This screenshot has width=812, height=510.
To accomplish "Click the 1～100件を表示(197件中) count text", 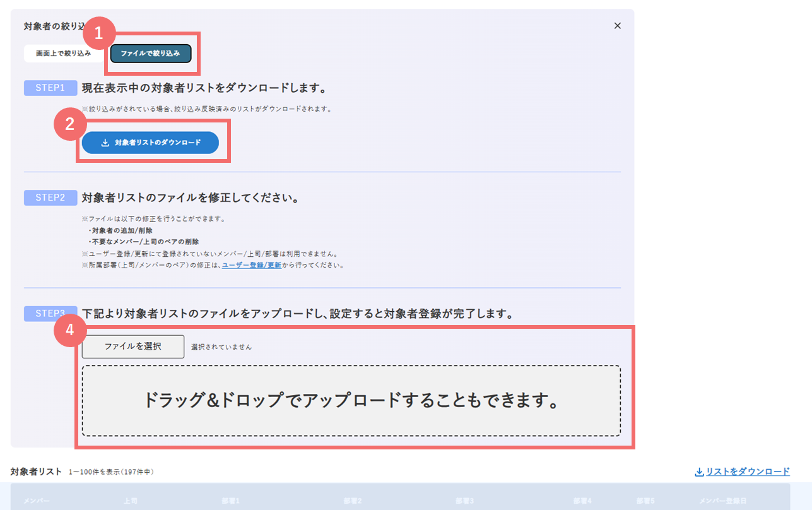I will pyautogui.click(x=111, y=472).
